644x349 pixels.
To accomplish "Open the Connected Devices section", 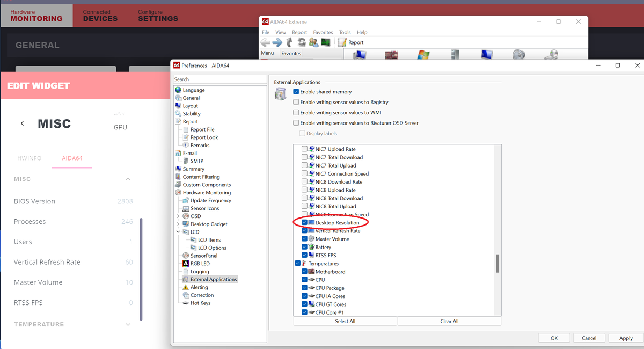I will tap(100, 16).
